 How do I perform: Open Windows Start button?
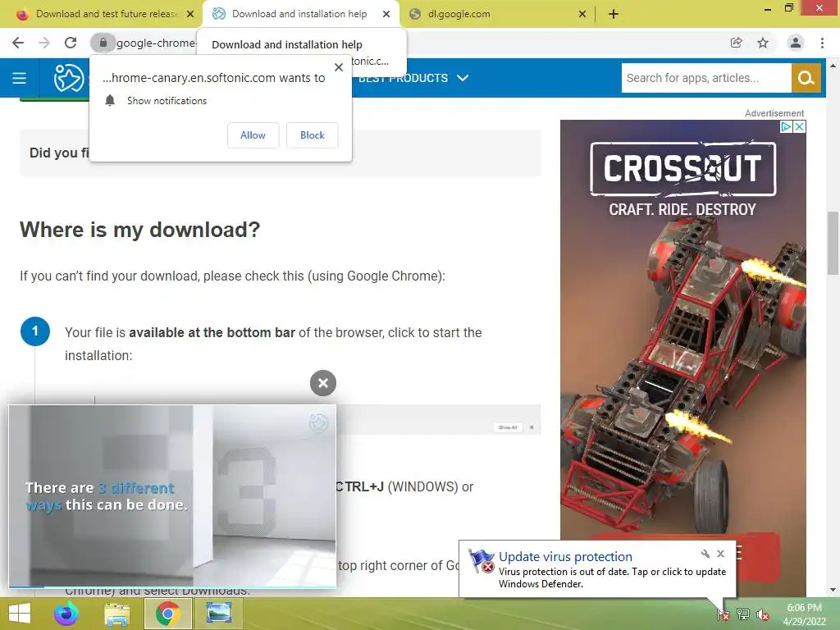point(20,614)
